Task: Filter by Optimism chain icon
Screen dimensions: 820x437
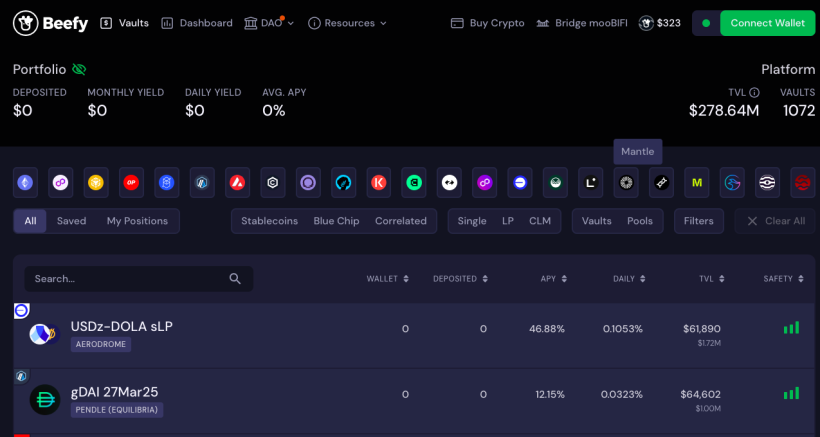Action: pos(131,182)
